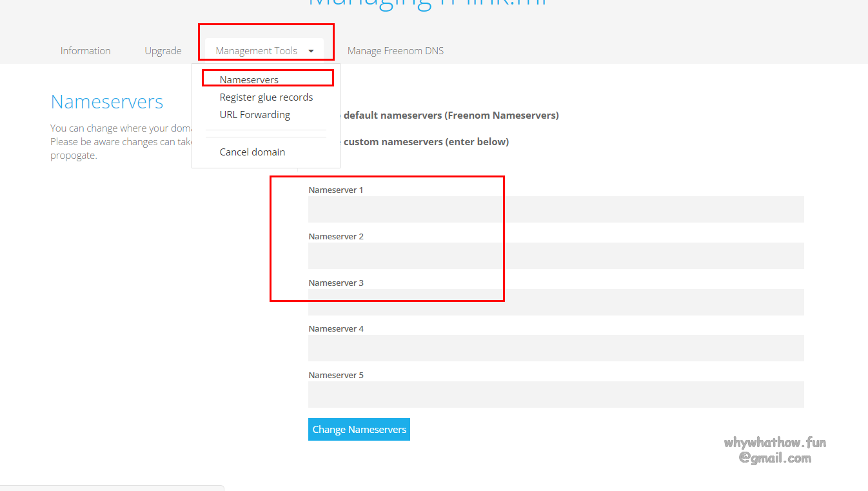Click Cancel domain in the dropdown
Screen dimensions: 868x491
(x=252, y=152)
